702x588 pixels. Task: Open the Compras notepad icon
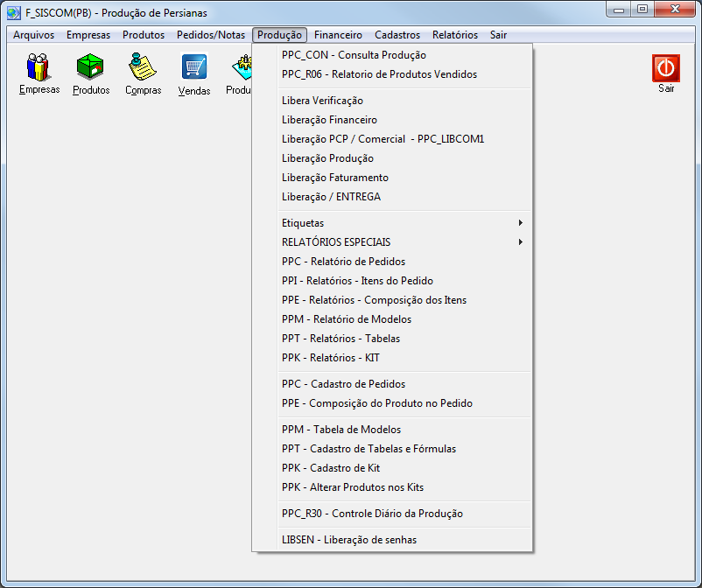pyautogui.click(x=143, y=73)
